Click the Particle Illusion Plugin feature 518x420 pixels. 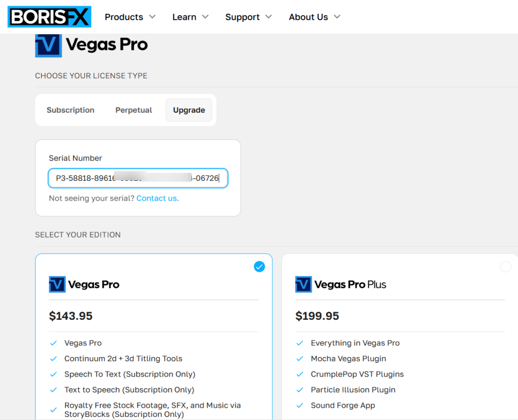pyautogui.click(x=353, y=389)
